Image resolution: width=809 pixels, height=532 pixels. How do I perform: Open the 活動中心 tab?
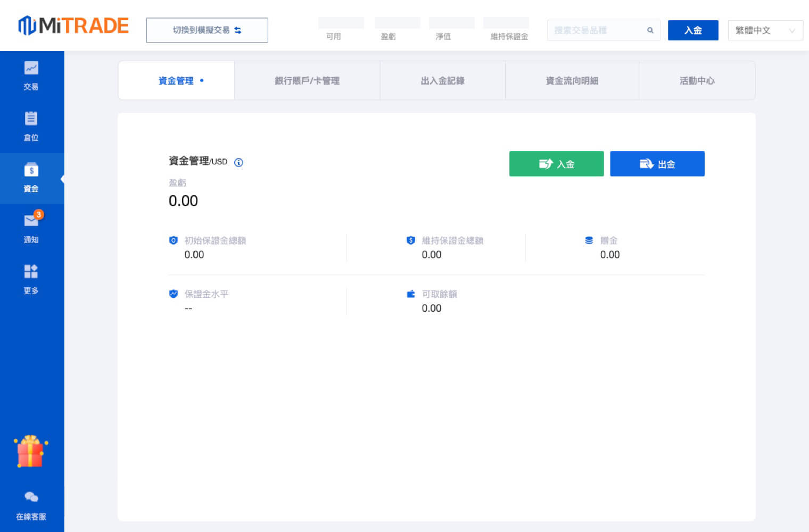click(x=697, y=81)
